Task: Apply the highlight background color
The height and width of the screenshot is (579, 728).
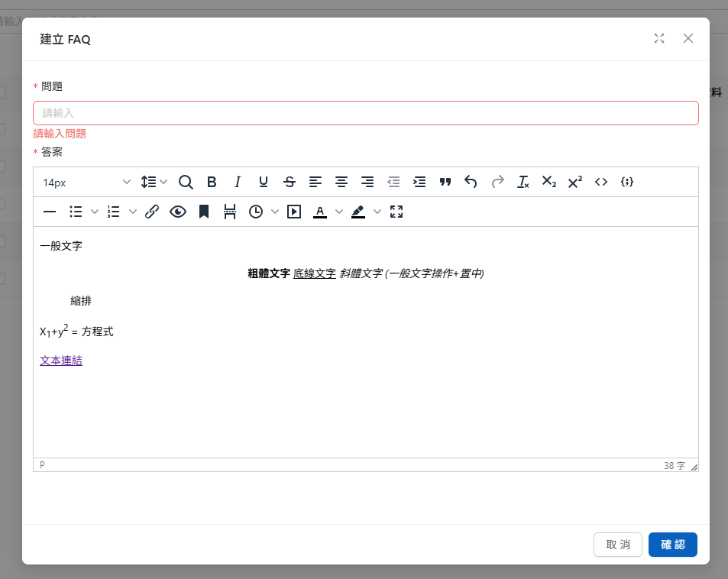Action: click(x=358, y=212)
